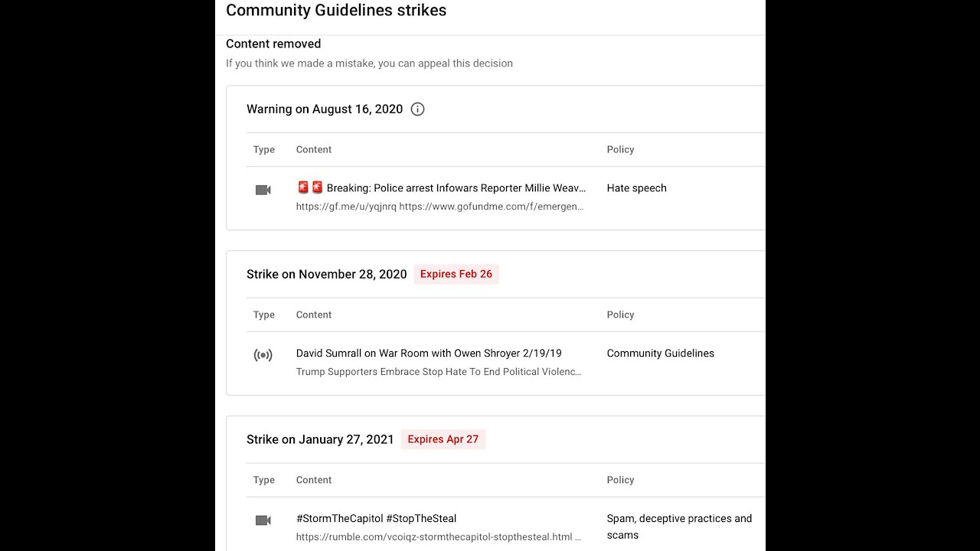Click the Community Guidelines policy cell

pyautogui.click(x=660, y=353)
